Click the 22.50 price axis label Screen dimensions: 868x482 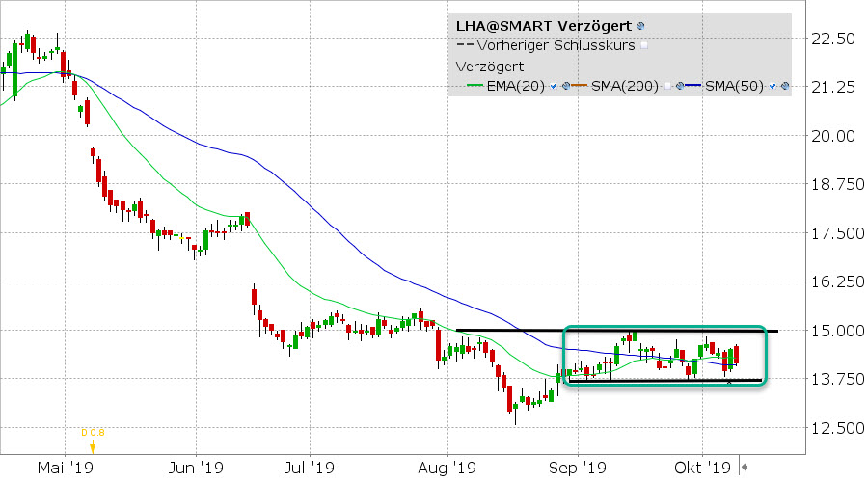833,39
